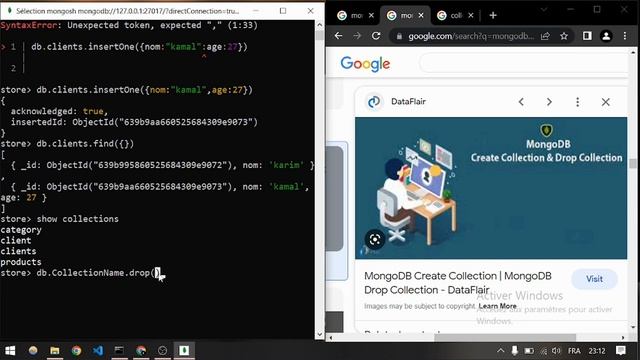
Task: Share this page from the address bar
Action: [545, 36]
